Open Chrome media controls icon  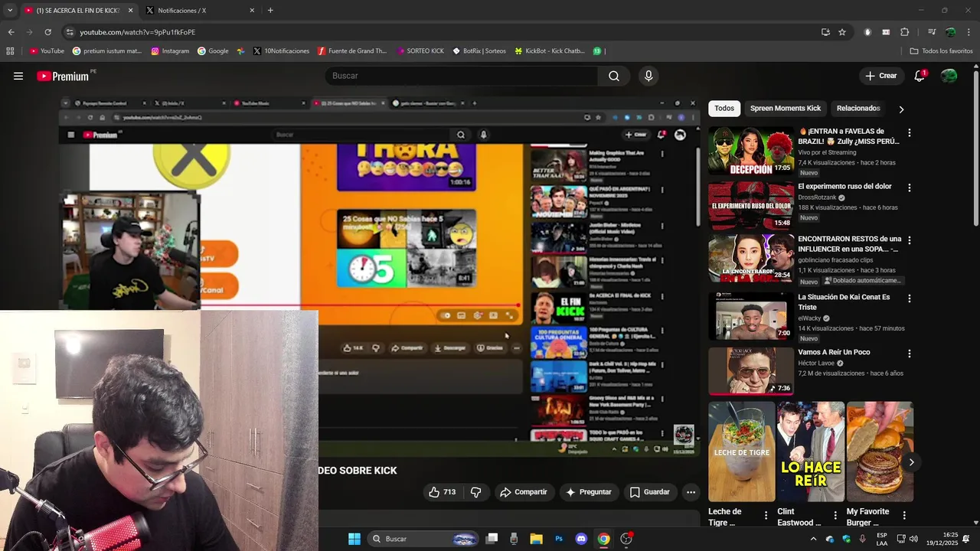click(932, 32)
